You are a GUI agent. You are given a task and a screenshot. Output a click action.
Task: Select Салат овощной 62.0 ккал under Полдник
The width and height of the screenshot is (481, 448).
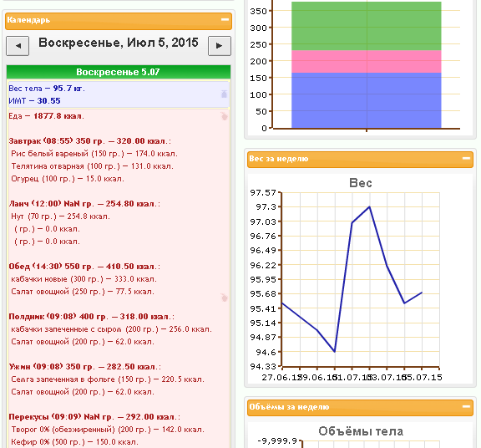pos(83,342)
